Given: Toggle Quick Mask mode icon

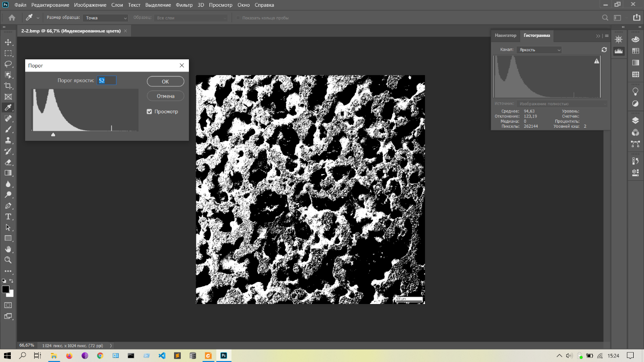Looking at the screenshot, I should point(8,305).
